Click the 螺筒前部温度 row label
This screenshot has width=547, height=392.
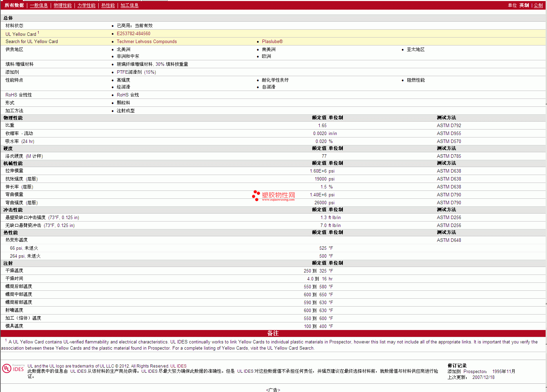[19, 302]
